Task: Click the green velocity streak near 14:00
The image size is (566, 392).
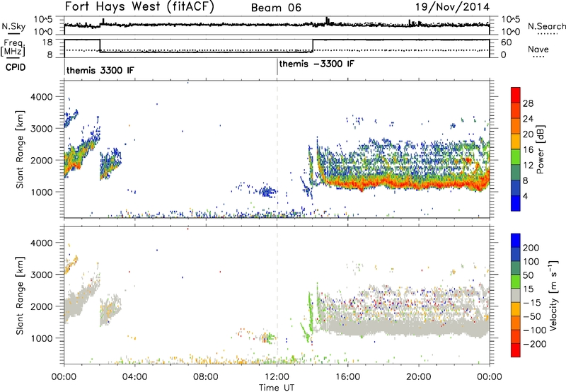Action: [x=310, y=314]
